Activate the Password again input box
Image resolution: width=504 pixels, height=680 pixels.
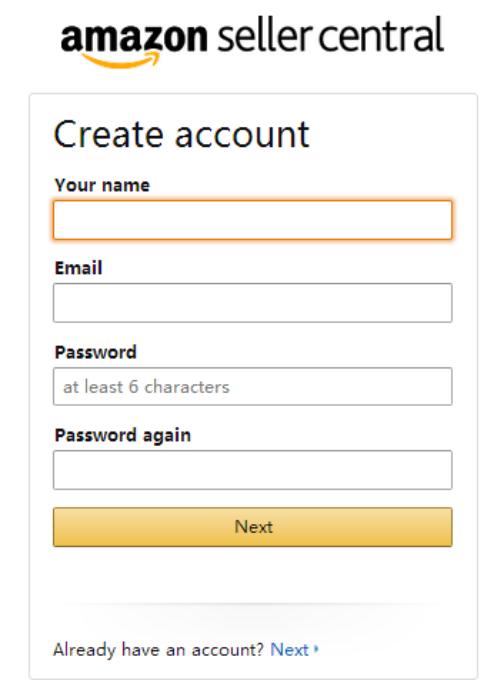coord(252,470)
